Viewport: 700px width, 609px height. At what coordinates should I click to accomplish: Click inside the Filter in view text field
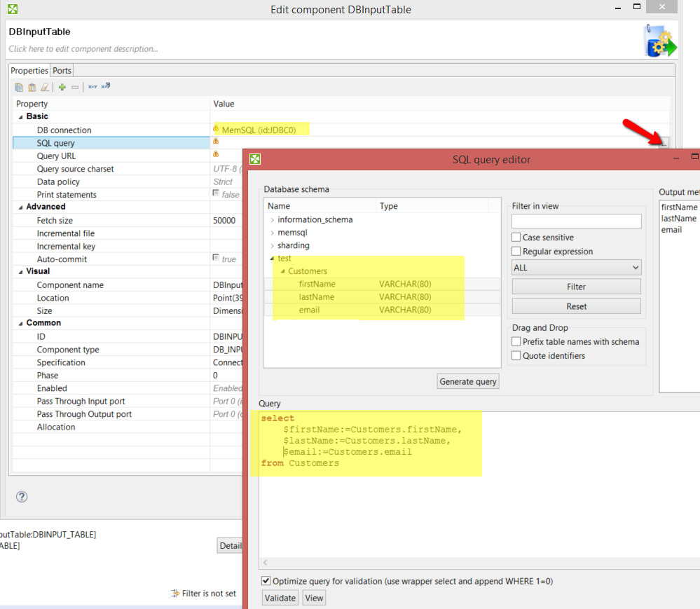pos(576,221)
